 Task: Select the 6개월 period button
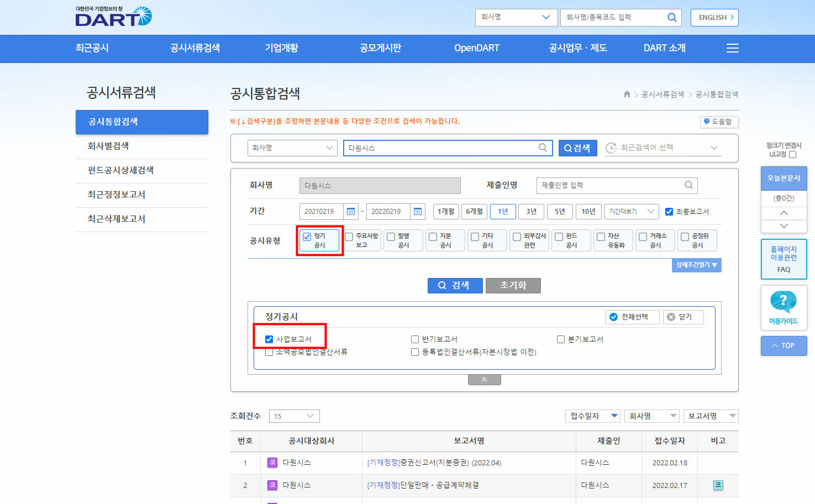click(x=475, y=211)
